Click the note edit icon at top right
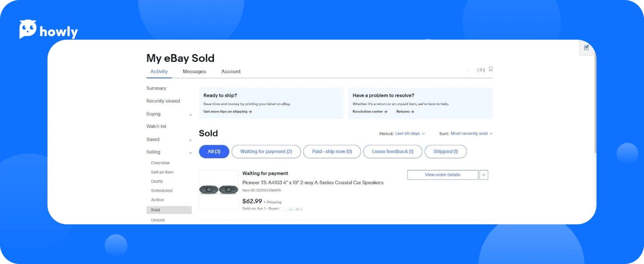The image size is (644, 264). 586,48
